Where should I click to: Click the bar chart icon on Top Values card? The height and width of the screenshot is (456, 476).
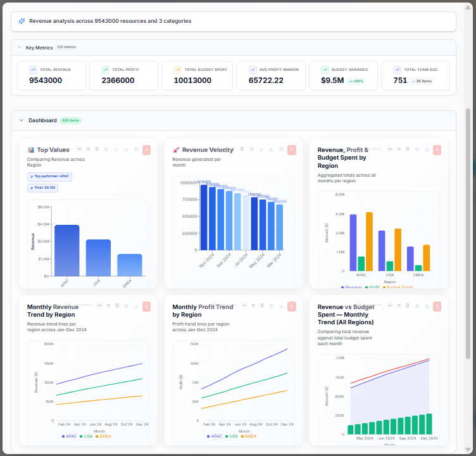click(x=116, y=149)
